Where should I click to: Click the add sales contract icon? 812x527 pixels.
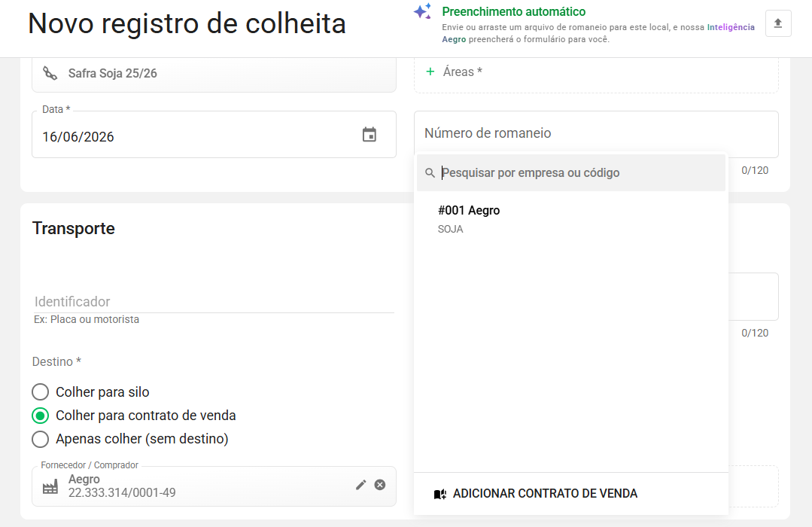[439, 495]
